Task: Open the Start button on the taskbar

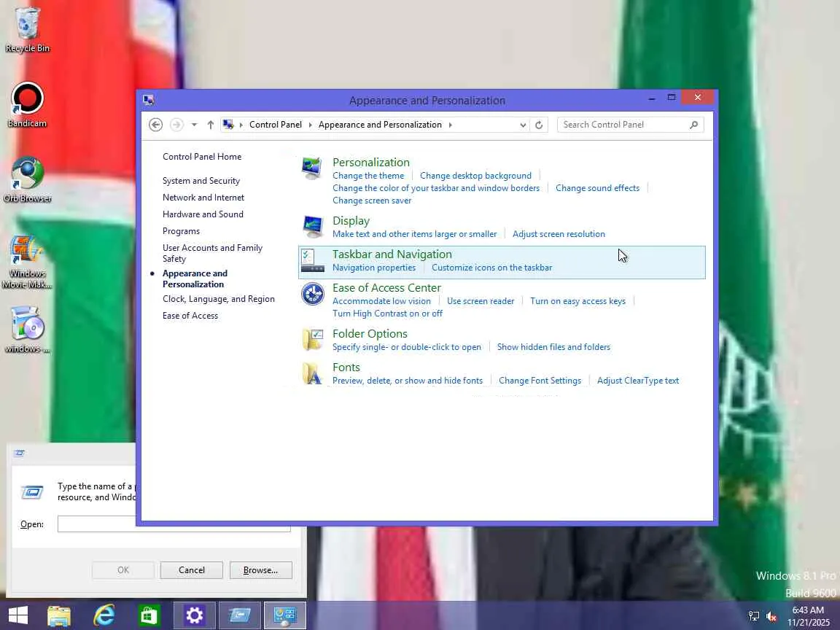Action: pyautogui.click(x=18, y=615)
